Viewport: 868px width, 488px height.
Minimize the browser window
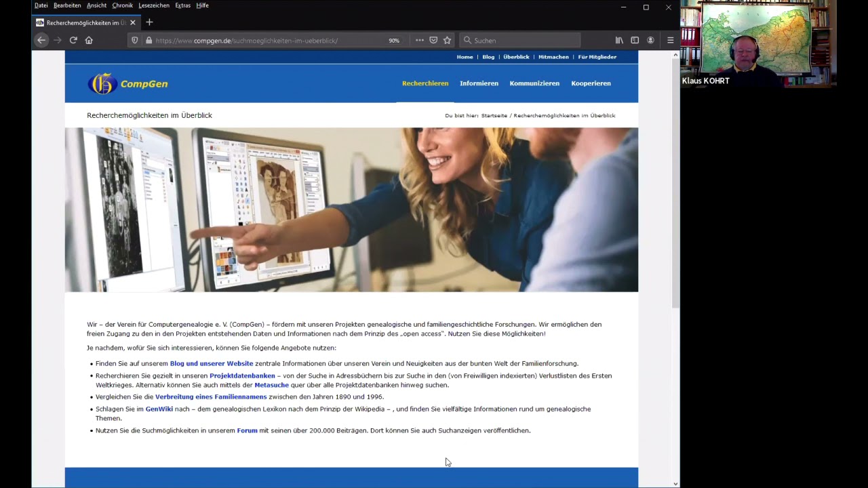[x=623, y=7]
